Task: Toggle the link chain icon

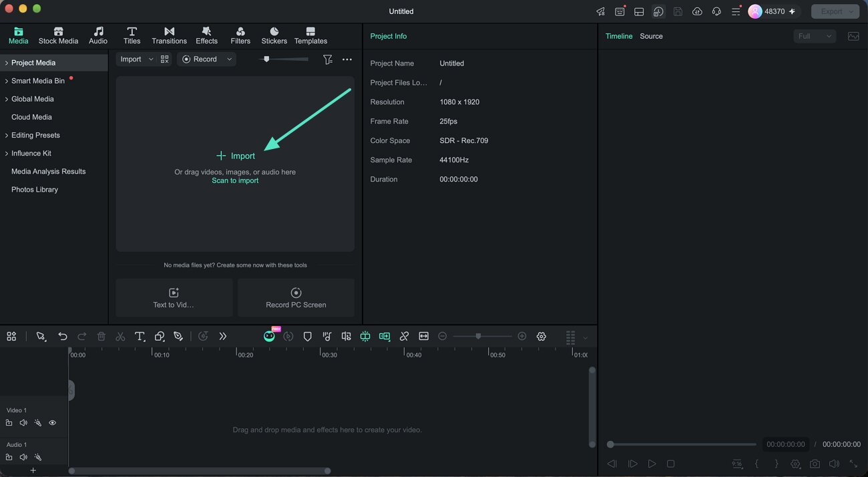Action: 404,337
